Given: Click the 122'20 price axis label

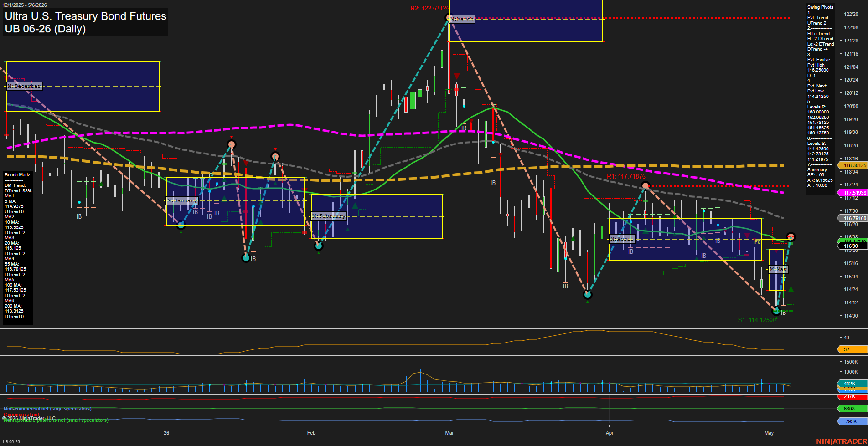Looking at the screenshot, I should coord(851,15).
